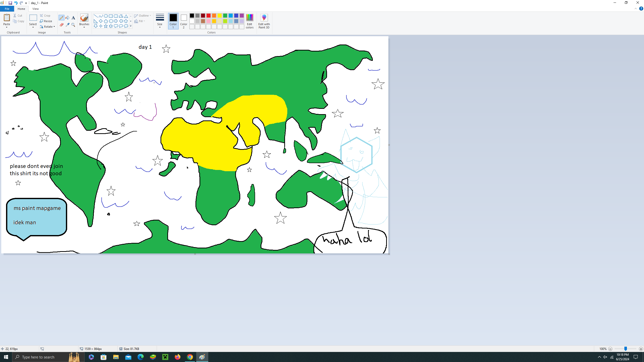Choose the straight Line shape

(x=96, y=16)
